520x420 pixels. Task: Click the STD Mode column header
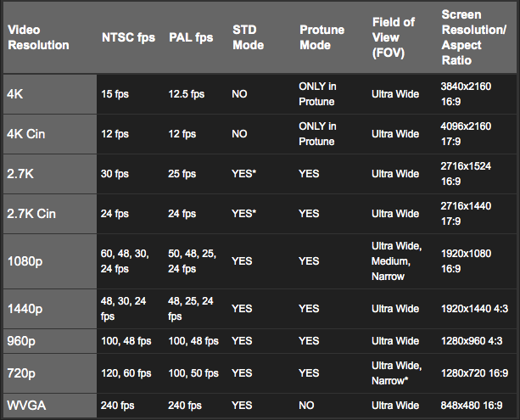pyautogui.click(x=246, y=37)
